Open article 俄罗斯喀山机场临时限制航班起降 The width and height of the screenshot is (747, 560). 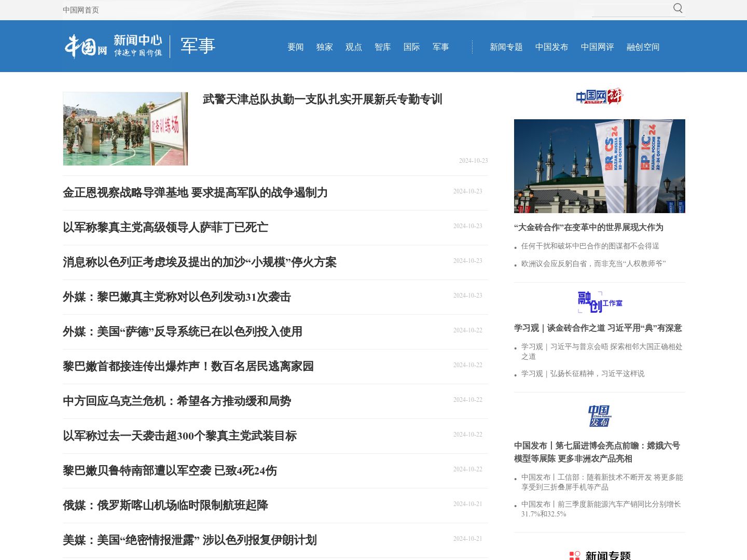(x=165, y=505)
